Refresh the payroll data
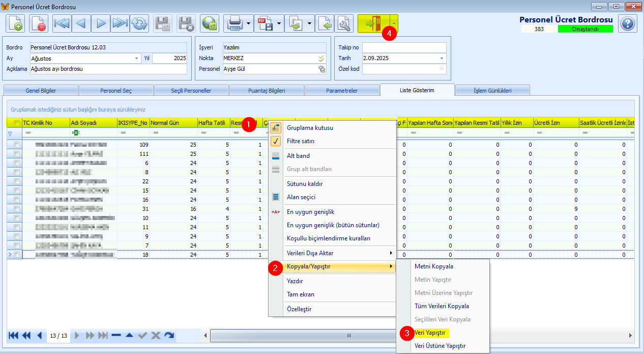 [139, 23]
